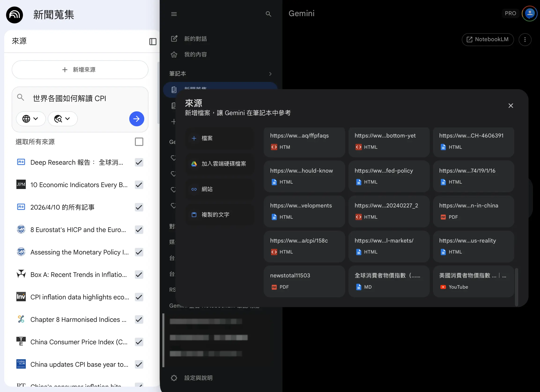Choose 網站 source option
This screenshot has height=392, width=540.
219,189
